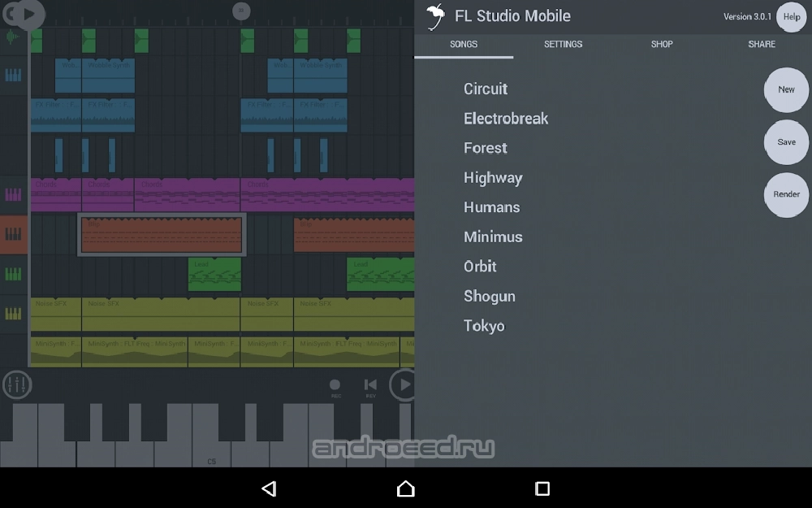812x508 pixels.
Task: Switch to the SETTINGS tab
Action: (x=563, y=44)
